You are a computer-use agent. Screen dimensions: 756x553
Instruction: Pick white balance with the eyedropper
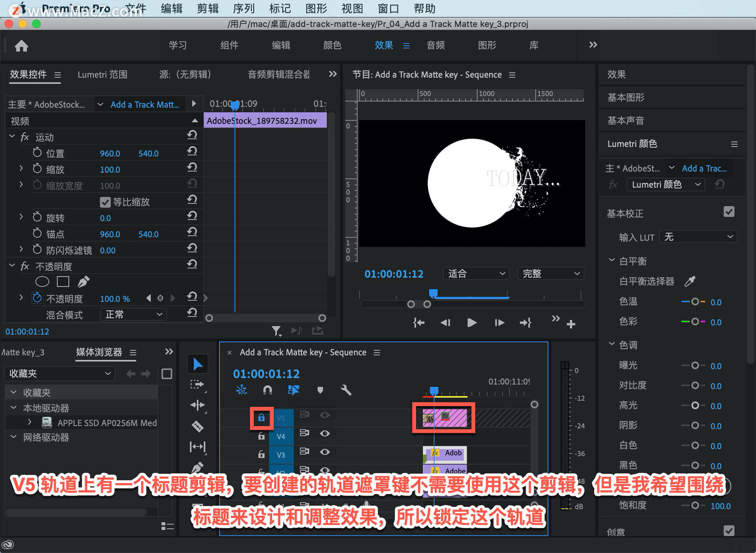click(690, 281)
